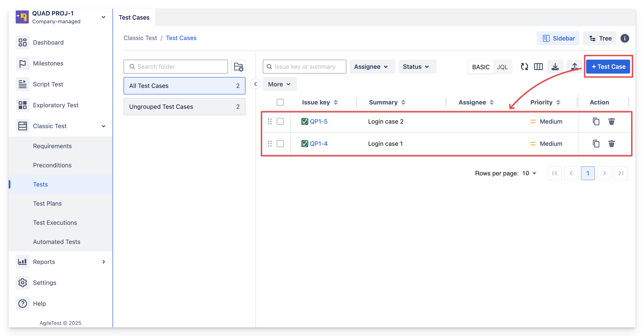This screenshot has width=644, height=336.
Task: Open the column settings icon
Action: [538, 67]
